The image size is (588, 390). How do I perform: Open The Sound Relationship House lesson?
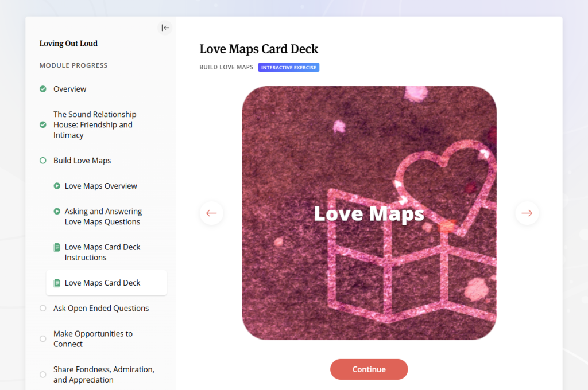[x=95, y=124]
